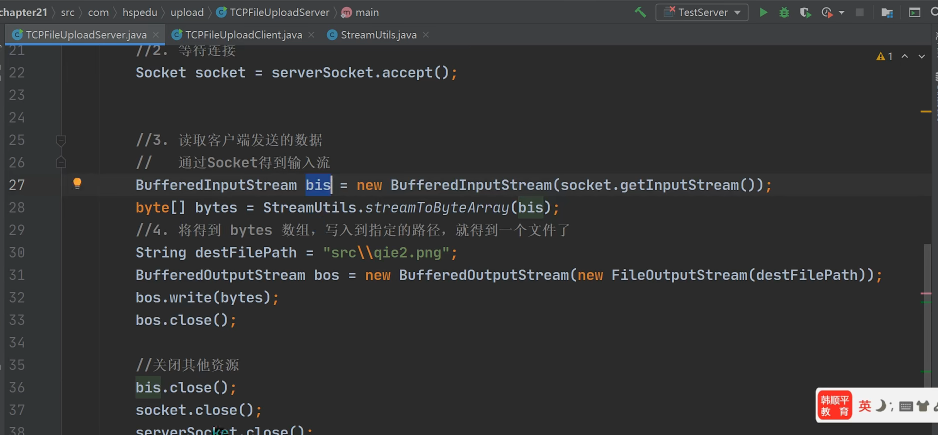Image resolution: width=938 pixels, height=435 pixels.
Task: Click the hspedu breadcrumb
Action: (139, 12)
